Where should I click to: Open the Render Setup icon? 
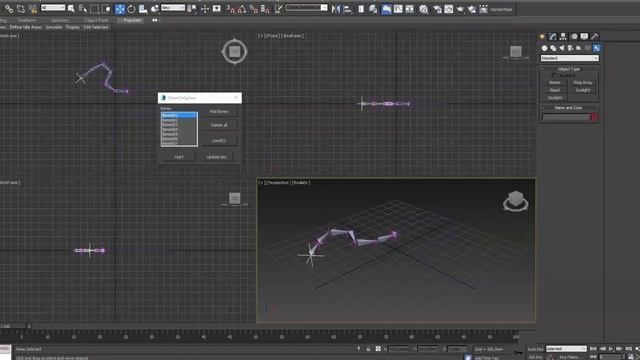[437, 9]
